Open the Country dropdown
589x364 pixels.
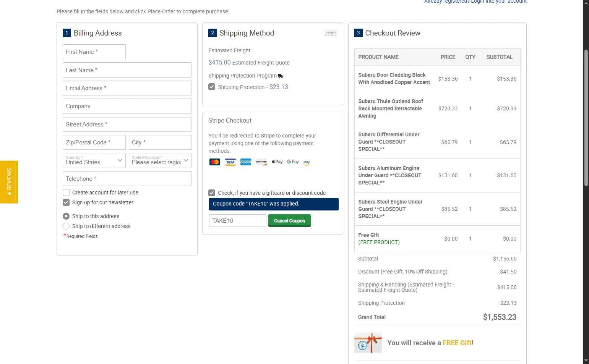click(x=94, y=160)
